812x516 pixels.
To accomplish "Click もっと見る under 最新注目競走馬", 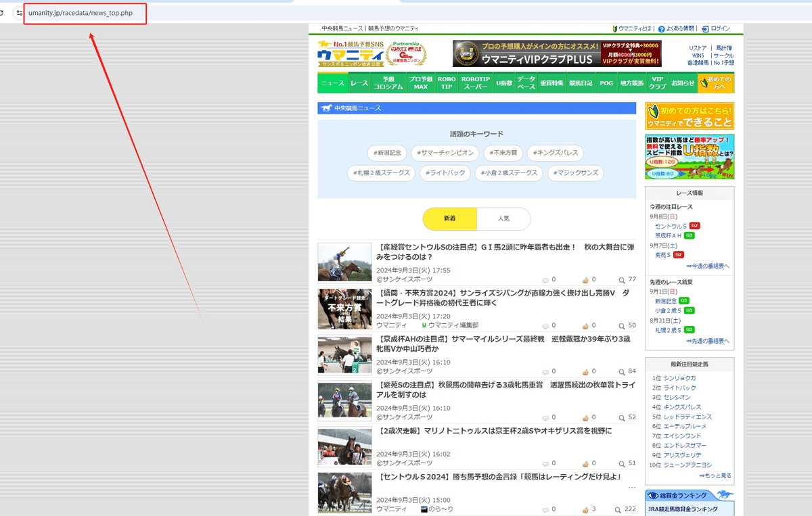I will click(x=715, y=476).
